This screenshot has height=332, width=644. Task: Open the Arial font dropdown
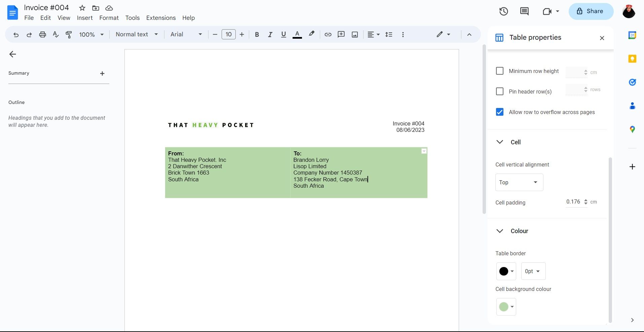coord(186,34)
